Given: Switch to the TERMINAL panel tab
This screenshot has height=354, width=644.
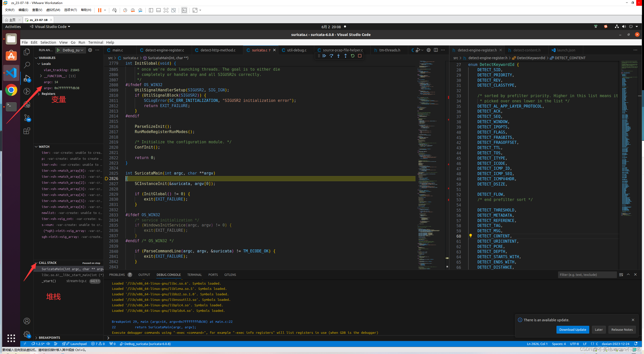Looking at the screenshot, I should coord(194,275).
